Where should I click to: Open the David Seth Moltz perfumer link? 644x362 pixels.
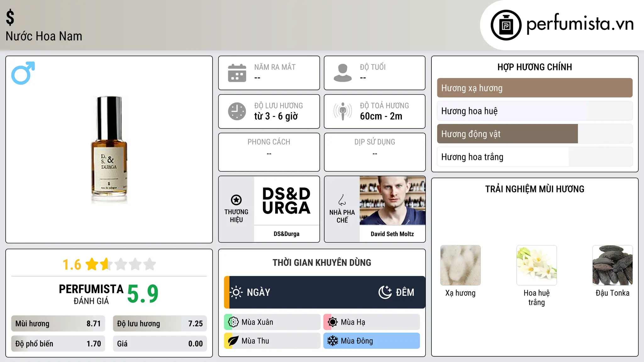click(392, 234)
